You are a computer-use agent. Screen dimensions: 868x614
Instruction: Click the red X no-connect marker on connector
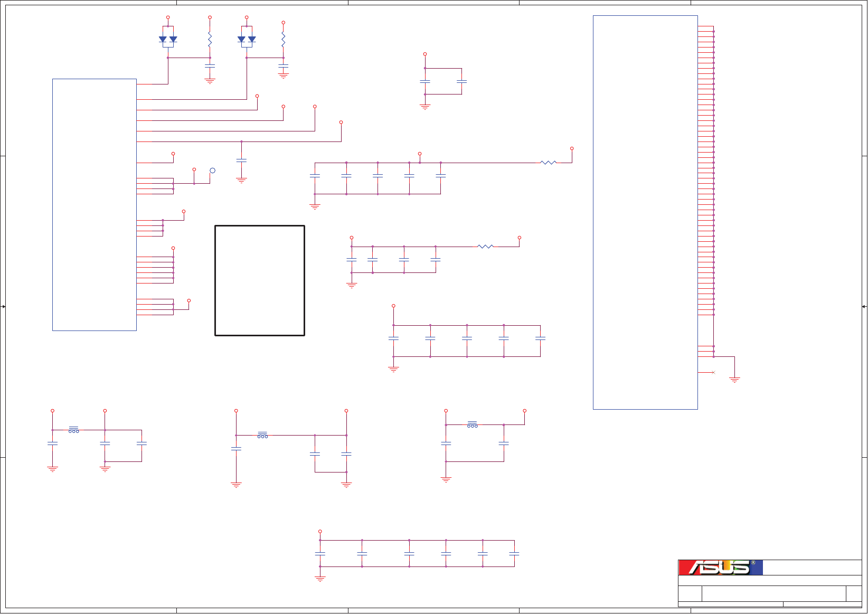[x=713, y=373]
